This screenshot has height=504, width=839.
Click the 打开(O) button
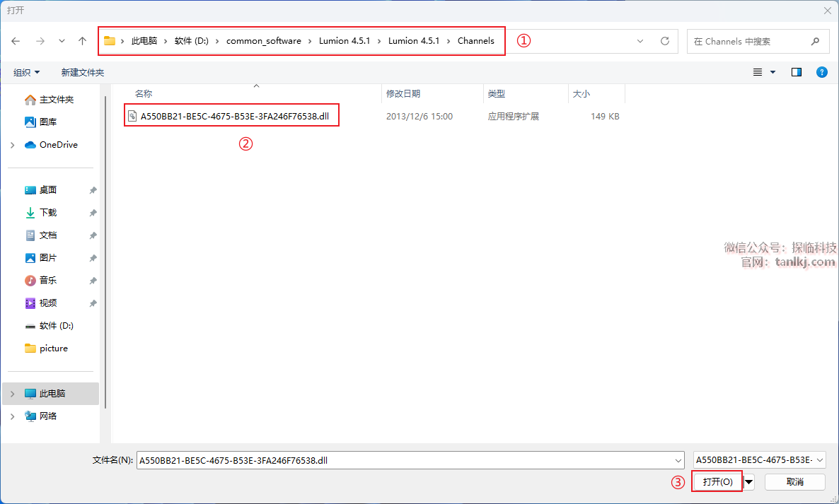717,481
